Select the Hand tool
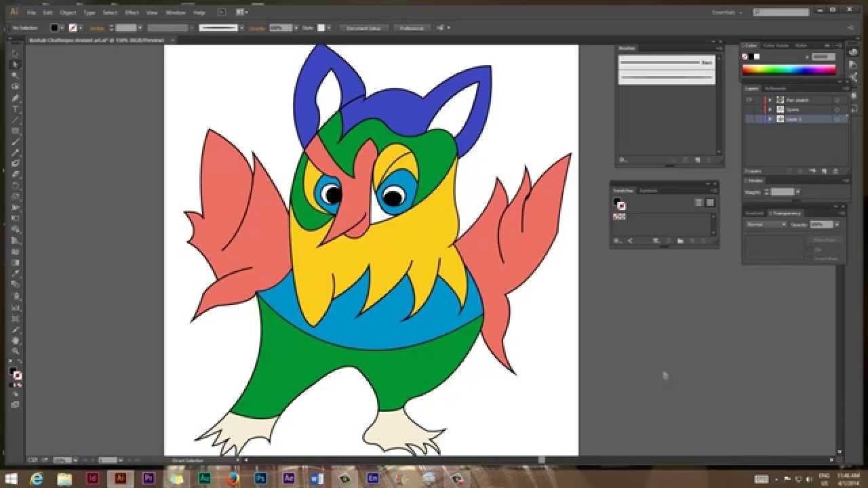868x488 pixels. (x=16, y=340)
